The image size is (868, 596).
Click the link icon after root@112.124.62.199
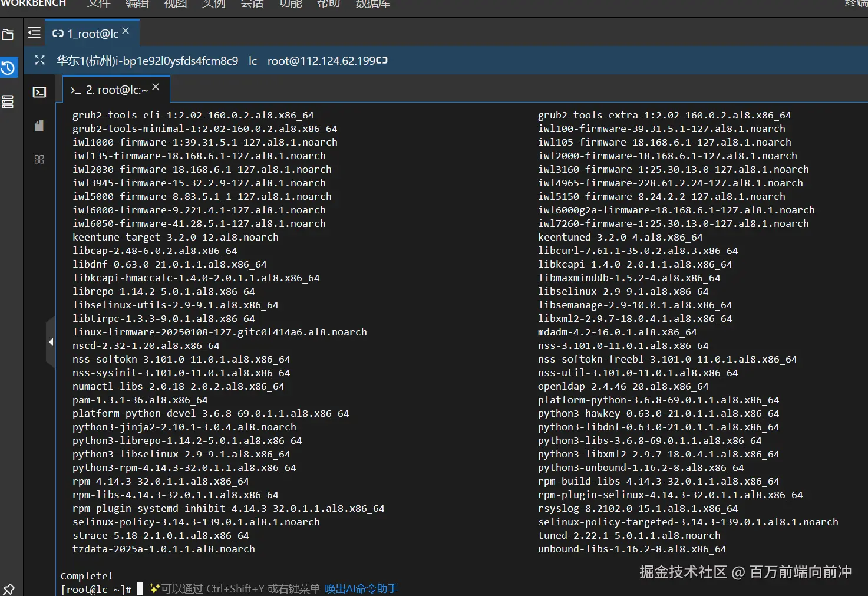pyautogui.click(x=382, y=60)
